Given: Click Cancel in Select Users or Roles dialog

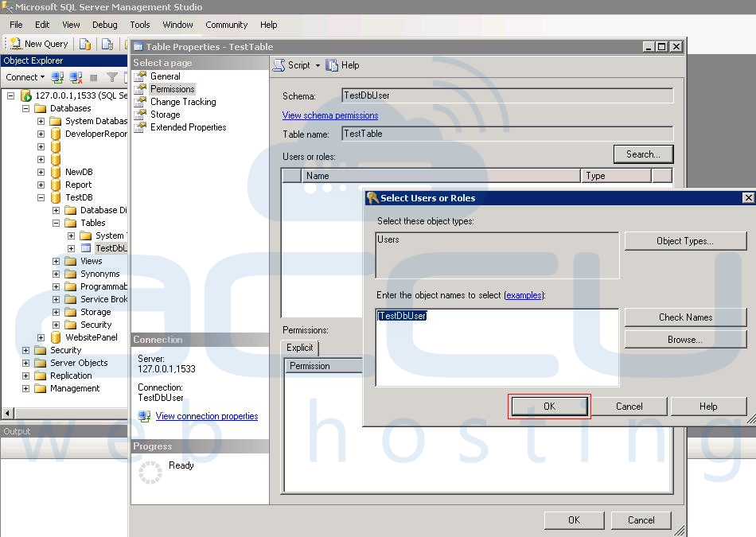Looking at the screenshot, I should tap(629, 407).
